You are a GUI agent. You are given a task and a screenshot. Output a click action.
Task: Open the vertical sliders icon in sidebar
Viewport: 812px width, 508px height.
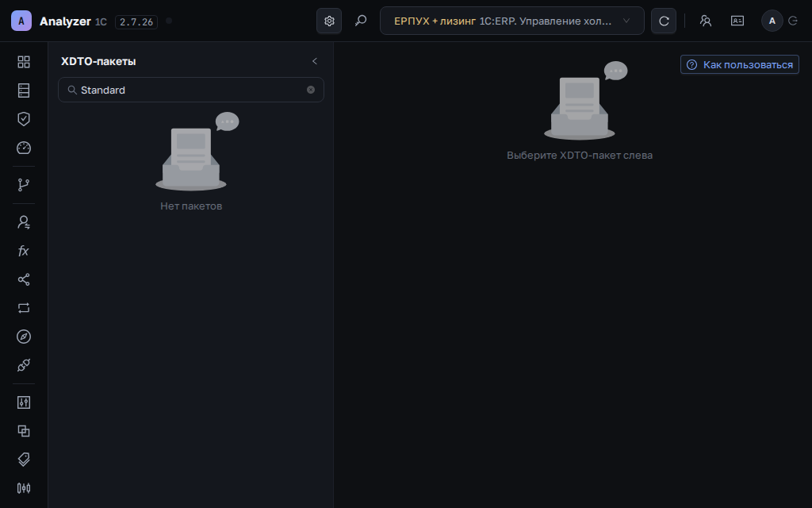coord(24,488)
